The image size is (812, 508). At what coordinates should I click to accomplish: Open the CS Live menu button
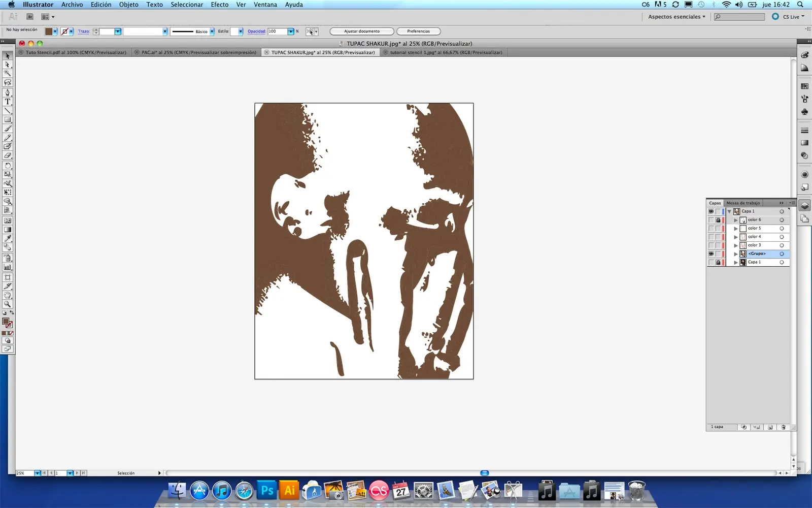point(789,17)
